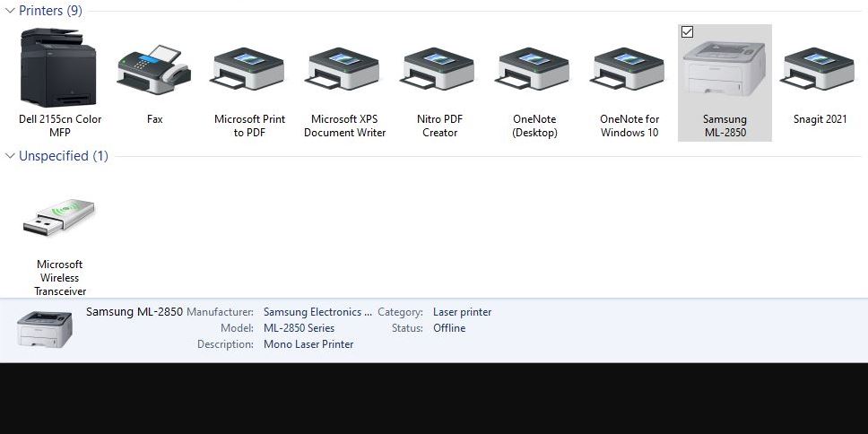Viewport: 868px width, 434px height.
Task: Click the 'Microsoft Print to PDF' label
Action: coord(249,126)
